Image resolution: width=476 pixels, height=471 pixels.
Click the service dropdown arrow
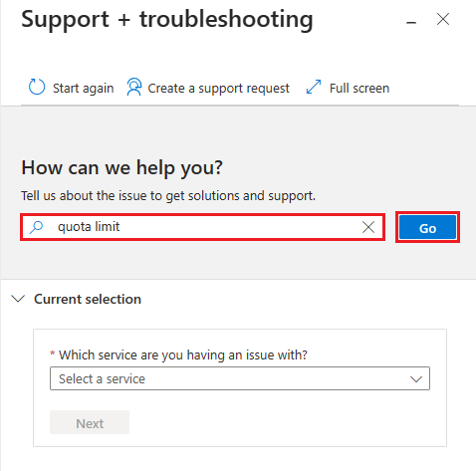point(416,378)
